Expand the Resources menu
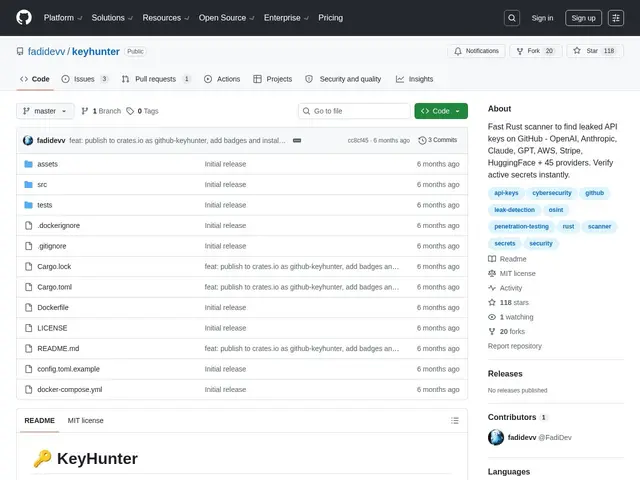The height and width of the screenshot is (480, 640). pos(165,18)
